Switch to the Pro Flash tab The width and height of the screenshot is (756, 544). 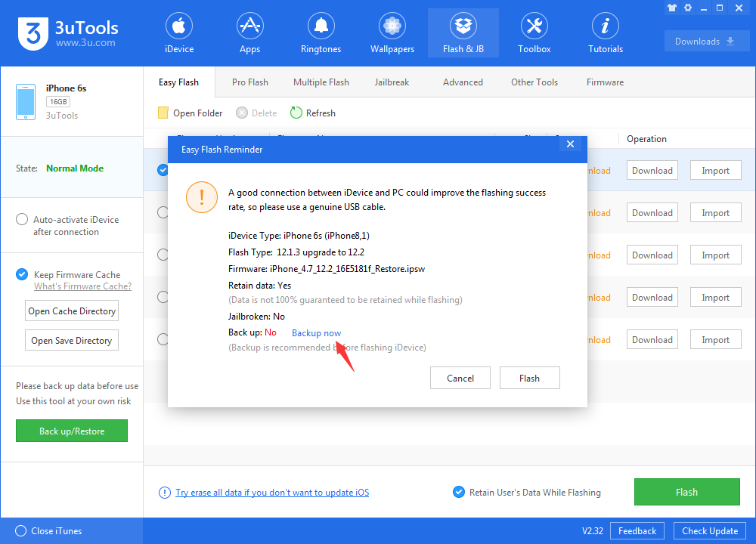(x=249, y=82)
